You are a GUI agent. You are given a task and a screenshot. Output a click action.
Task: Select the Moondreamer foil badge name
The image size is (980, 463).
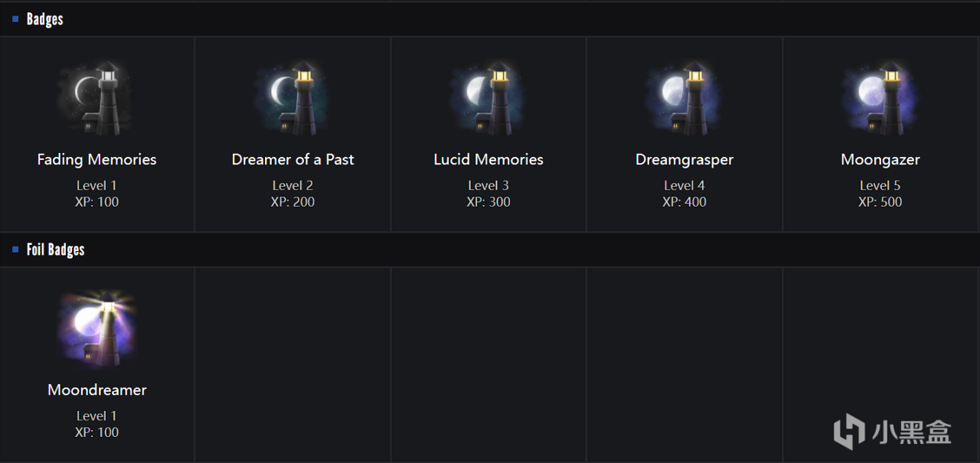tap(96, 390)
